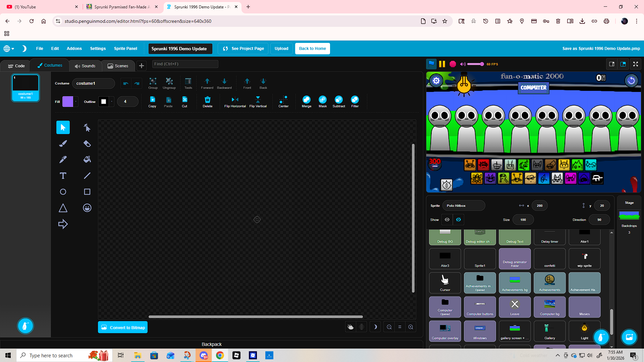
Task: Expand the language globe dropdown
Action: pyautogui.click(x=9, y=49)
